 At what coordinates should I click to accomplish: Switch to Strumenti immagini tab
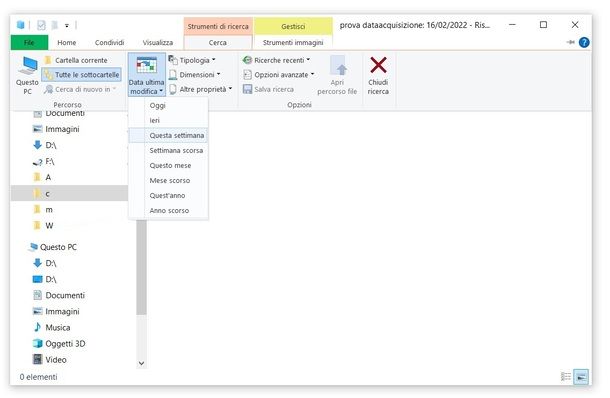[x=293, y=42]
